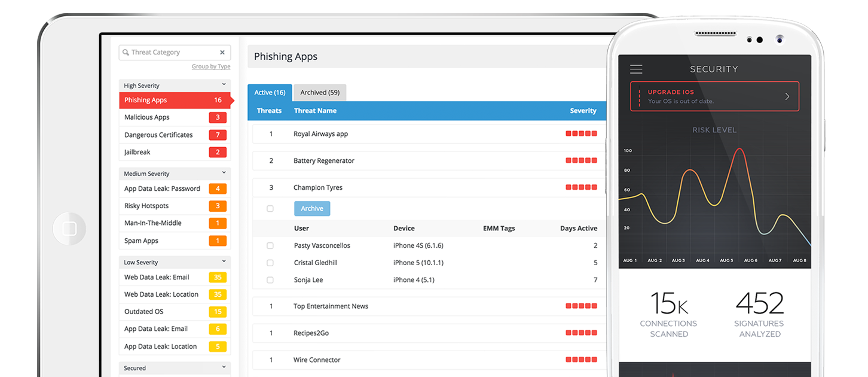Click the device cell iPhone 4 (5.1)
The height and width of the screenshot is (377, 868).
pyautogui.click(x=414, y=280)
